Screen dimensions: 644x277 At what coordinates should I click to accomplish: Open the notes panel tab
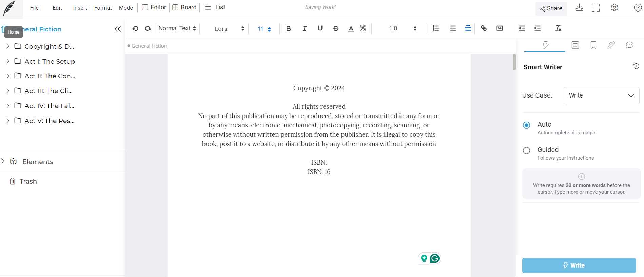(575, 45)
